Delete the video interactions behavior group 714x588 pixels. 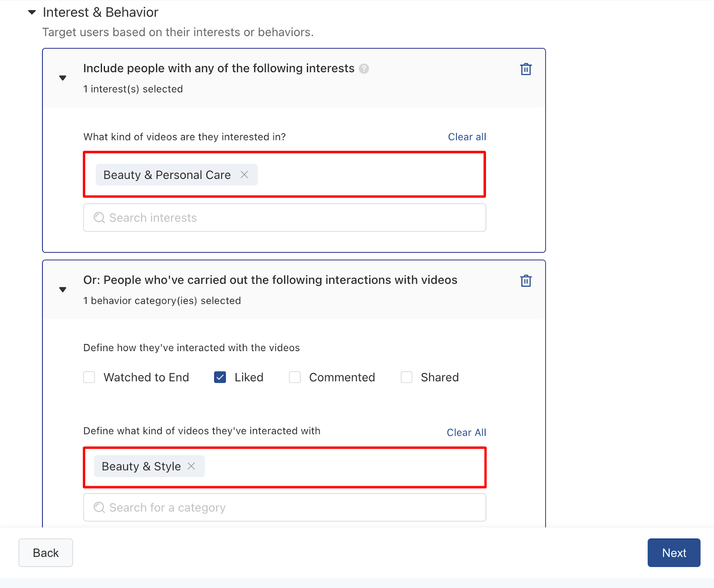pyautogui.click(x=526, y=281)
